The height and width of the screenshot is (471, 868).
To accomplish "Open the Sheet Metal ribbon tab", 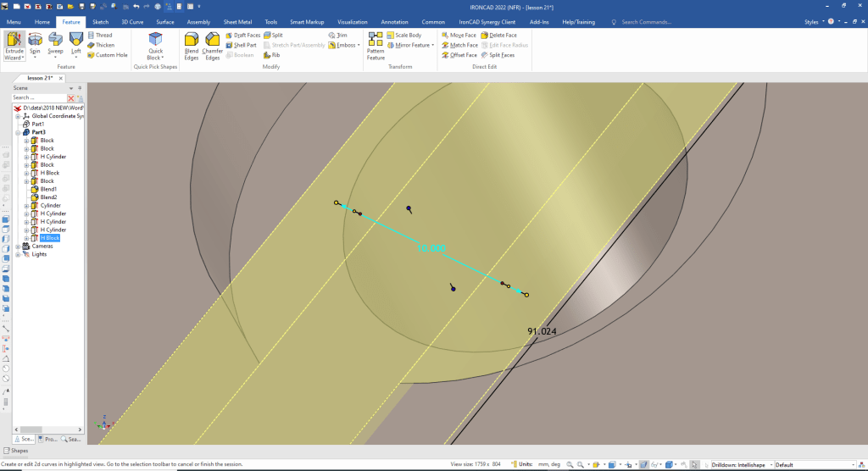I will 237,21.
